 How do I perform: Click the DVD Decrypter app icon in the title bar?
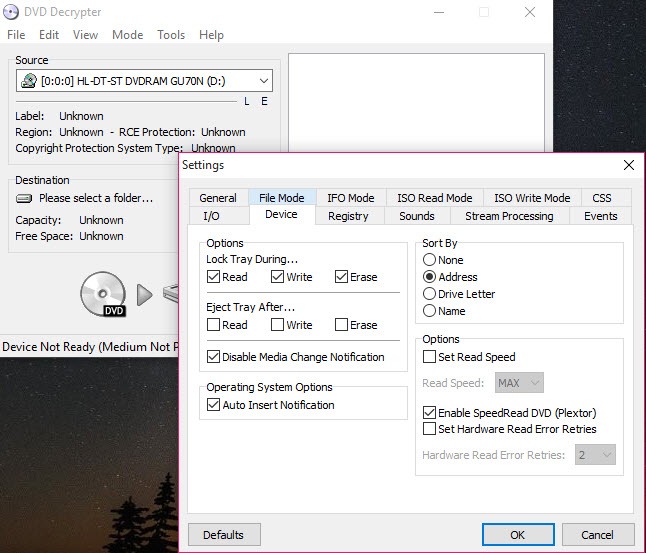point(11,12)
